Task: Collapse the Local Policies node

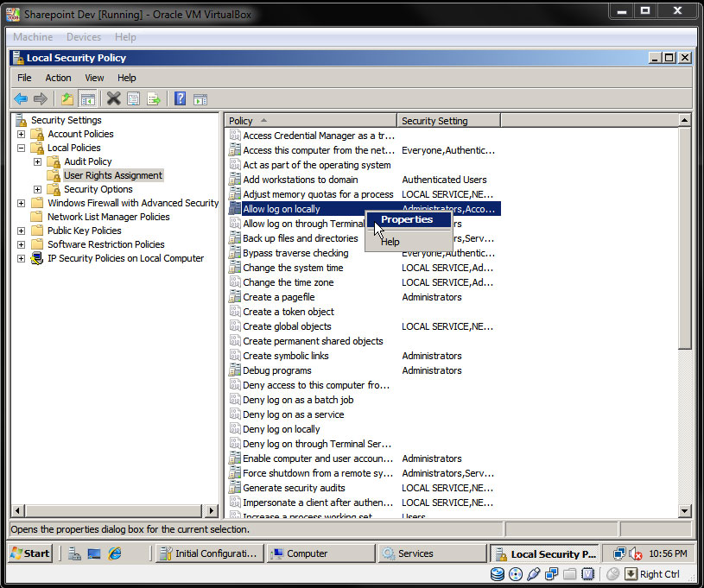Action: (21, 148)
